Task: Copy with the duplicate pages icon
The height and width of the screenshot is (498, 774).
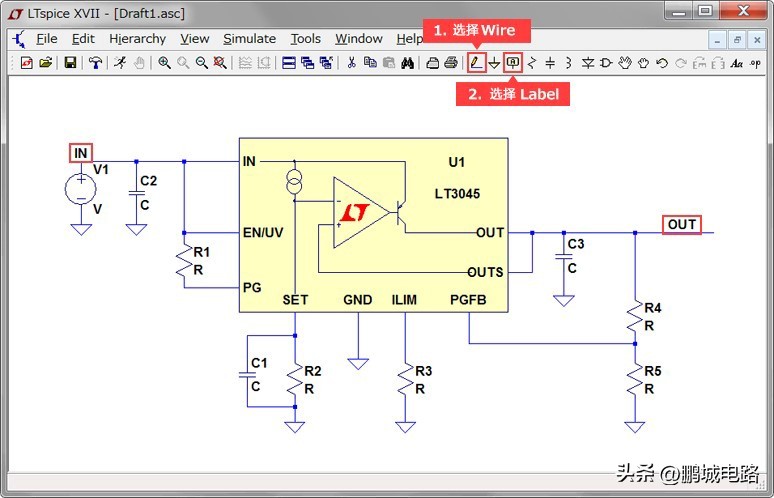Action: pos(370,63)
